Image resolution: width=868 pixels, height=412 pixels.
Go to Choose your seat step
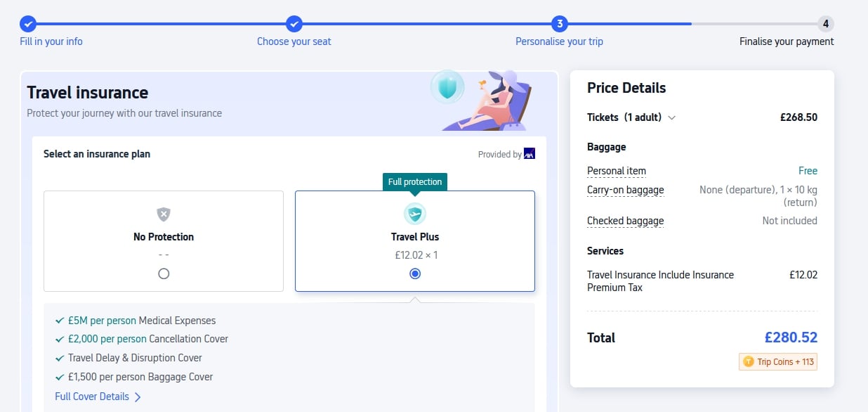pos(294,41)
